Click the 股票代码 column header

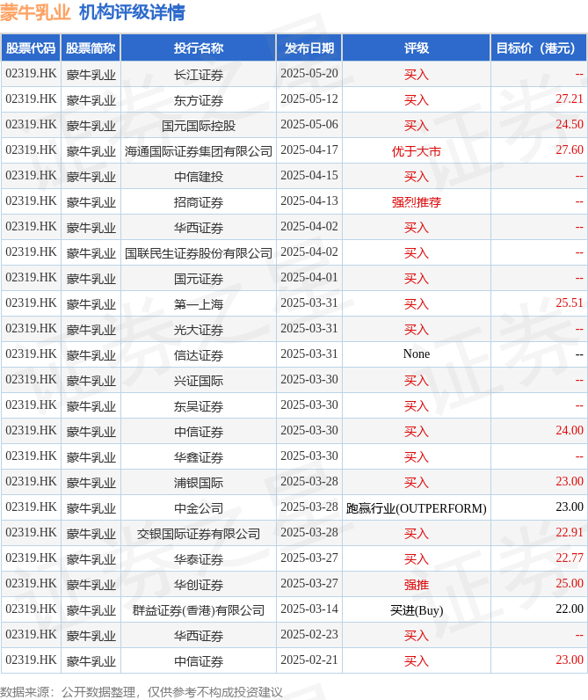(x=31, y=47)
